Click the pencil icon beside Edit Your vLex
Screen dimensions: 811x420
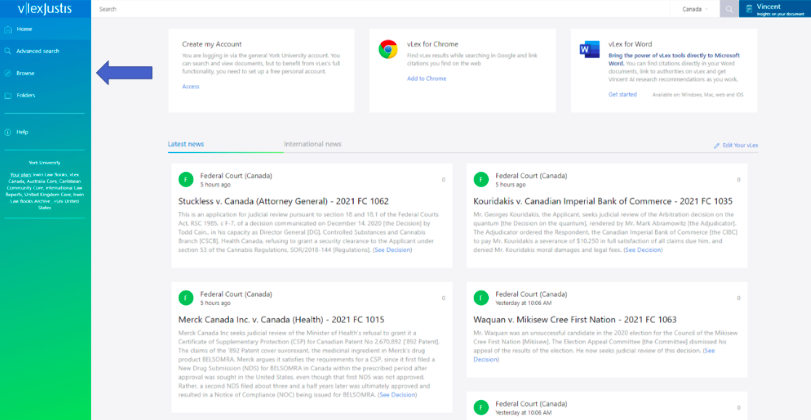(717, 146)
